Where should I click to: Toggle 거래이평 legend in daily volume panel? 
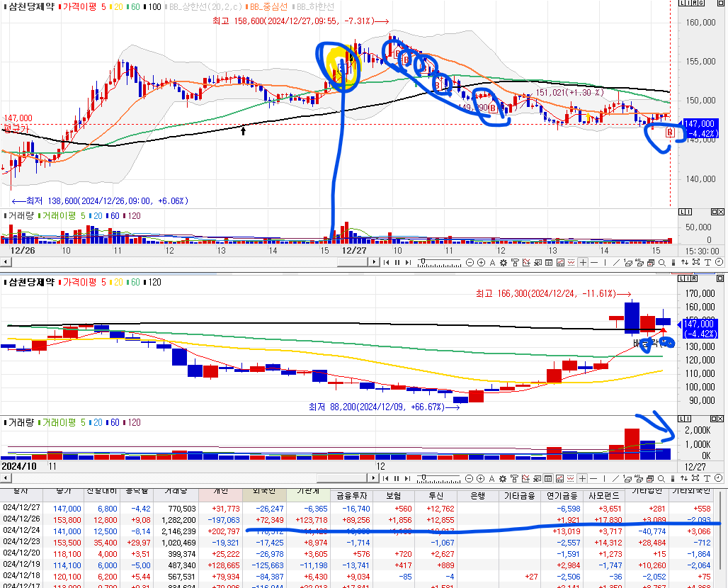pos(59,422)
